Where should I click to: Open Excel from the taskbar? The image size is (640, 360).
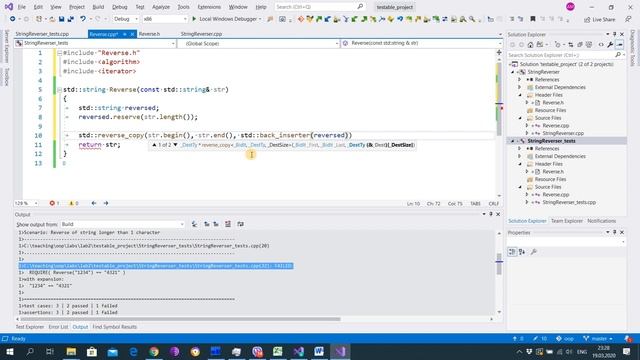[x=278, y=351]
